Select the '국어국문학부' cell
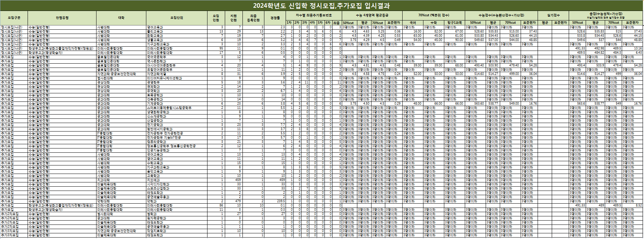This screenshot has height=239, width=644. tap(177, 57)
